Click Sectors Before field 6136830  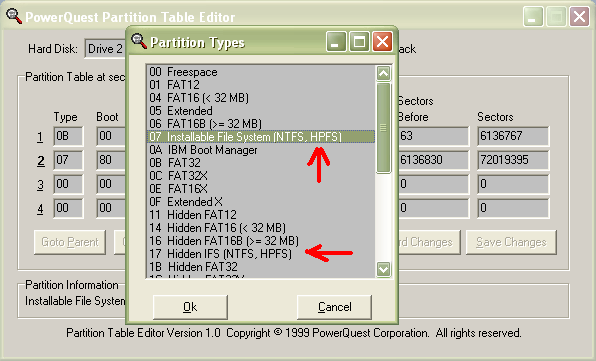433,160
